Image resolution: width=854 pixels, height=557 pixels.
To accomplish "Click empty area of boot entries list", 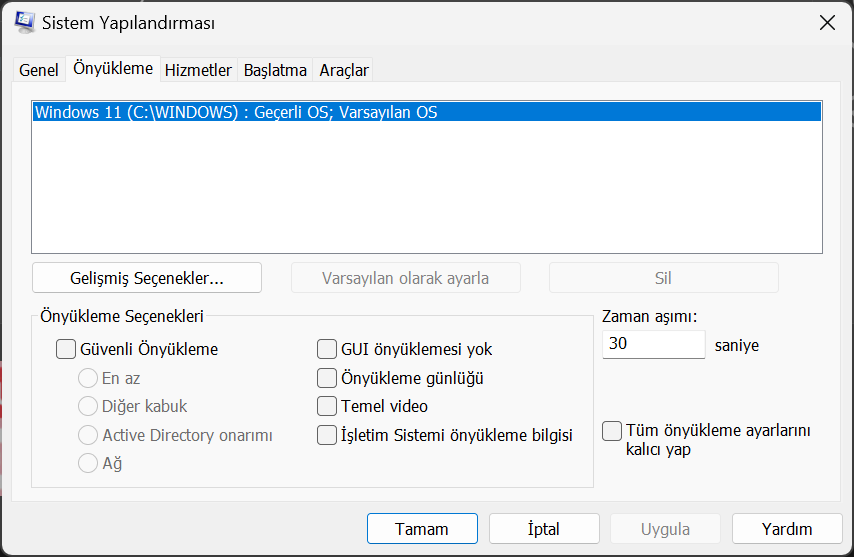I will click(x=426, y=190).
